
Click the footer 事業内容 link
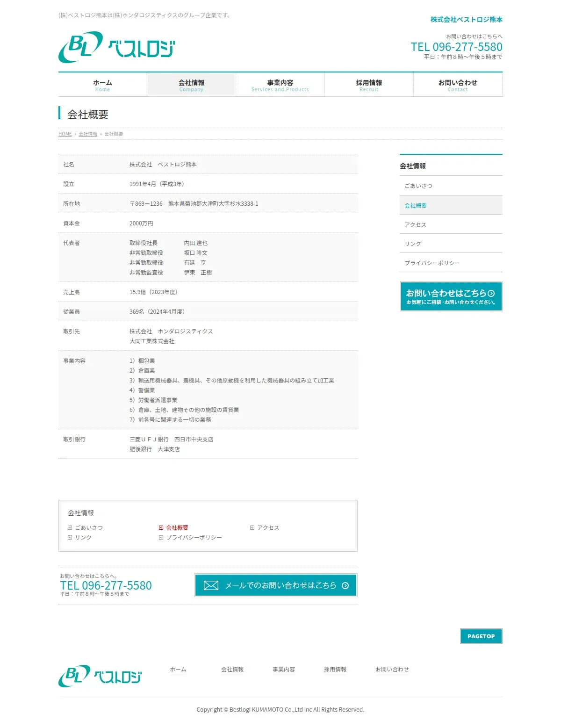(x=284, y=670)
